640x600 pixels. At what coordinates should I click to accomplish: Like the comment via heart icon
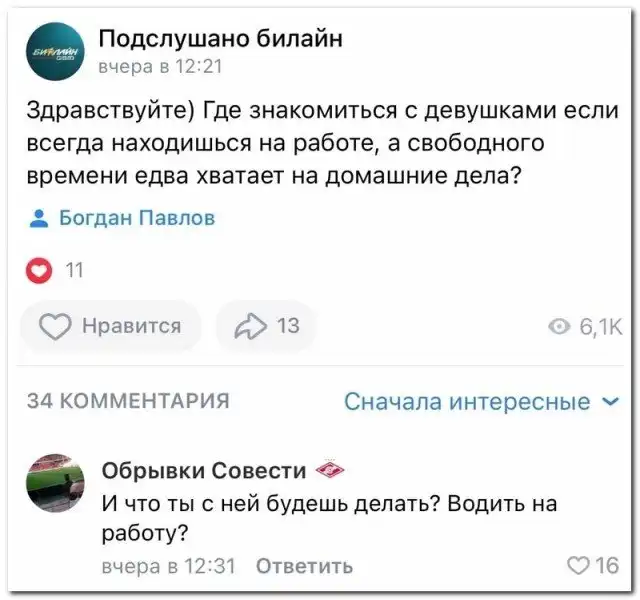point(579,566)
